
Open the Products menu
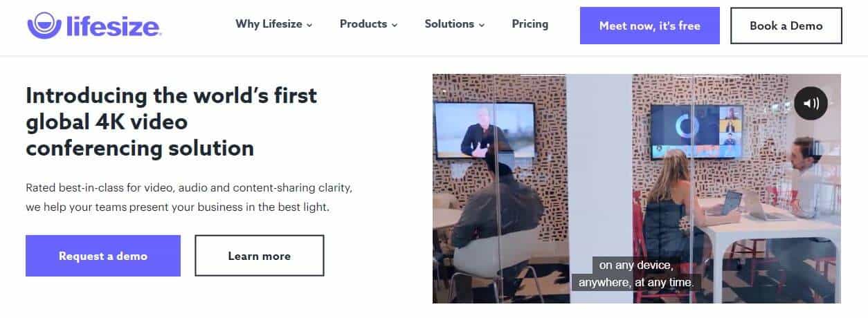coord(363,24)
